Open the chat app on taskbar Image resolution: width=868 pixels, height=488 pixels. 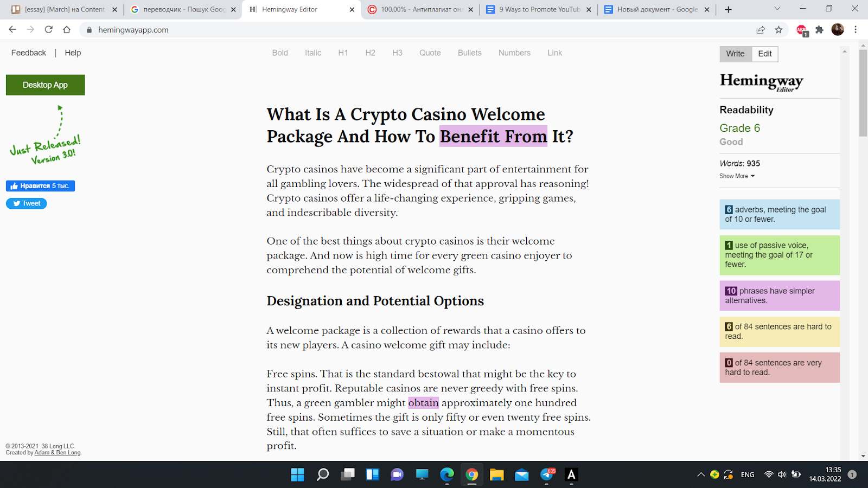click(397, 475)
